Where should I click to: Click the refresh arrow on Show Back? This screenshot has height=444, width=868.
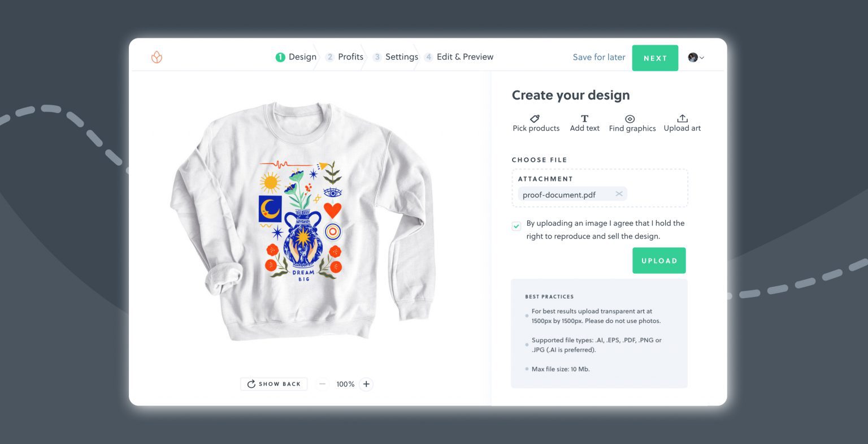coord(251,384)
